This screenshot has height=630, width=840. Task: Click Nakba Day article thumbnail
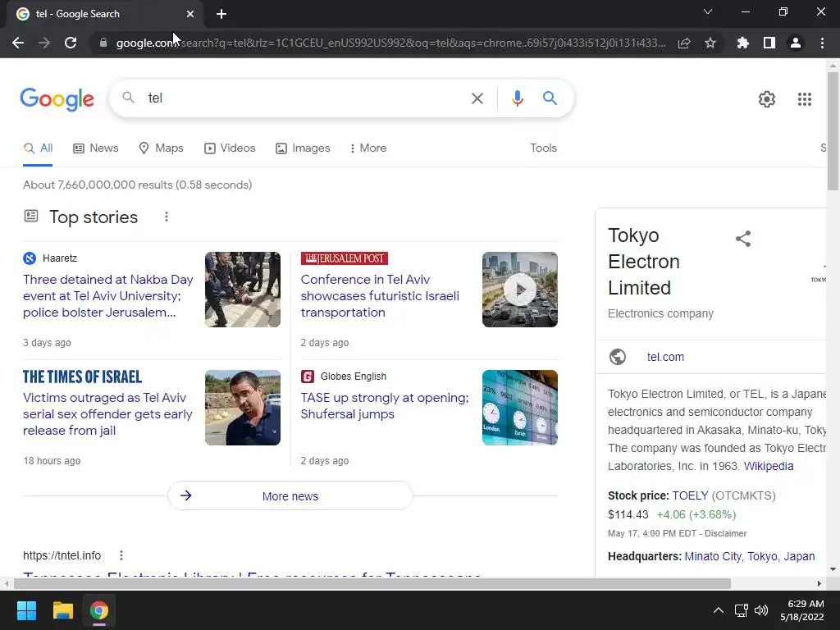[243, 290]
